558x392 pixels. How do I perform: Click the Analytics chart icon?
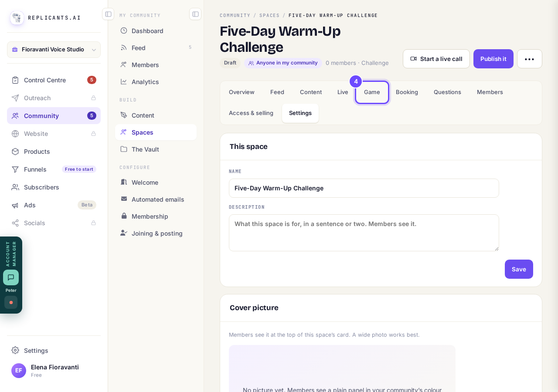tap(124, 81)
